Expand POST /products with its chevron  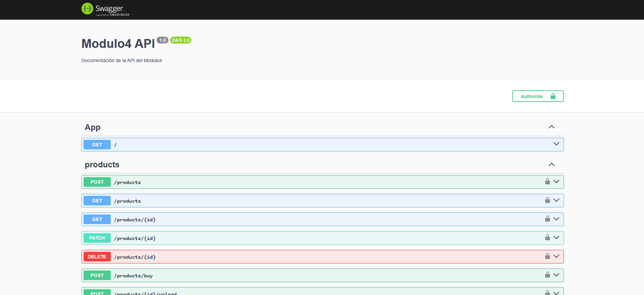pyautogui.click(x=556, y=182)
